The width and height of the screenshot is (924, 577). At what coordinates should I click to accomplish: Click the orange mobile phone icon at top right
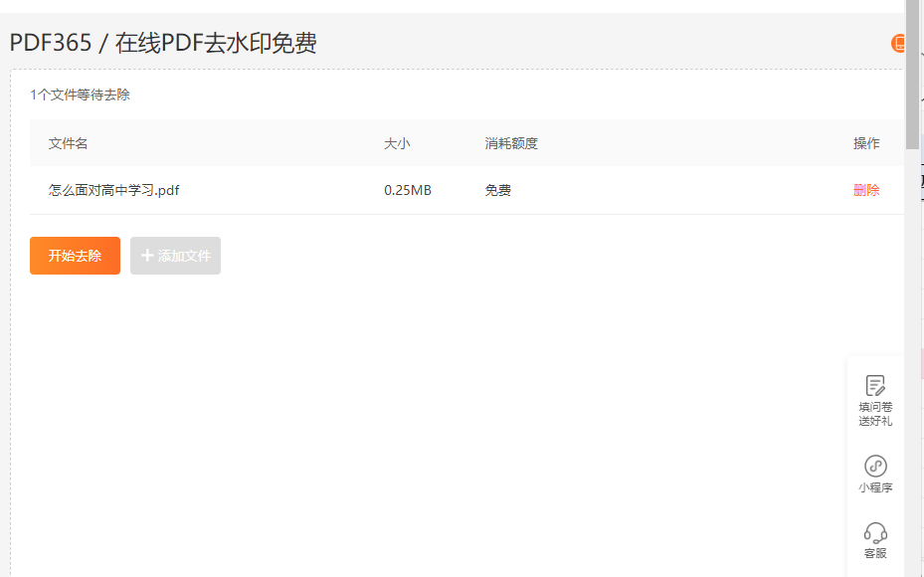pyautogui.click(x=898, y=43)
